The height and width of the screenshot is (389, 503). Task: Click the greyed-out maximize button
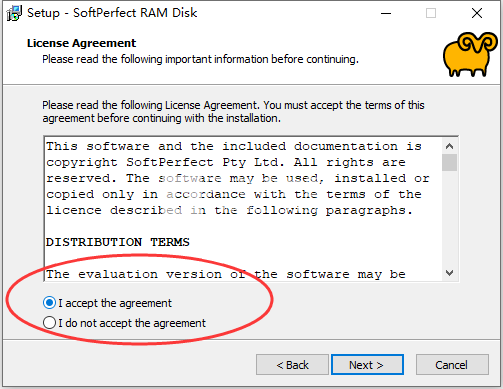(x=431, y=13)
